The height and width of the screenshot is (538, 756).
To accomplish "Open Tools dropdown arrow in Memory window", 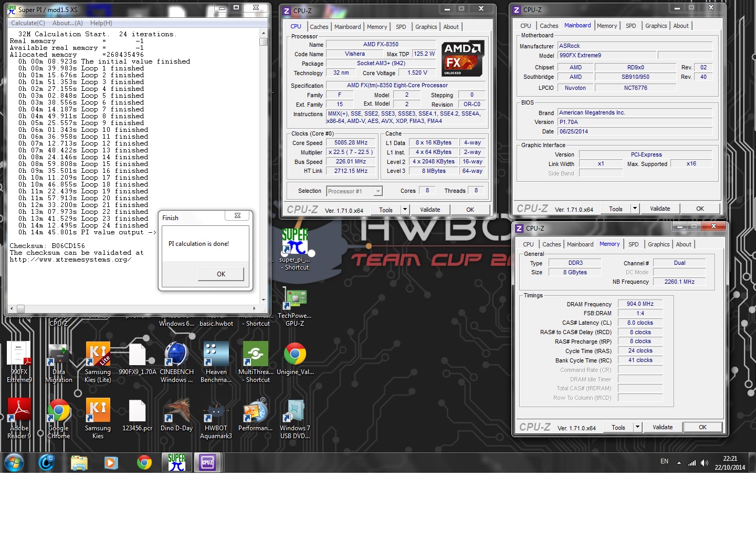I will coord(637,427).
